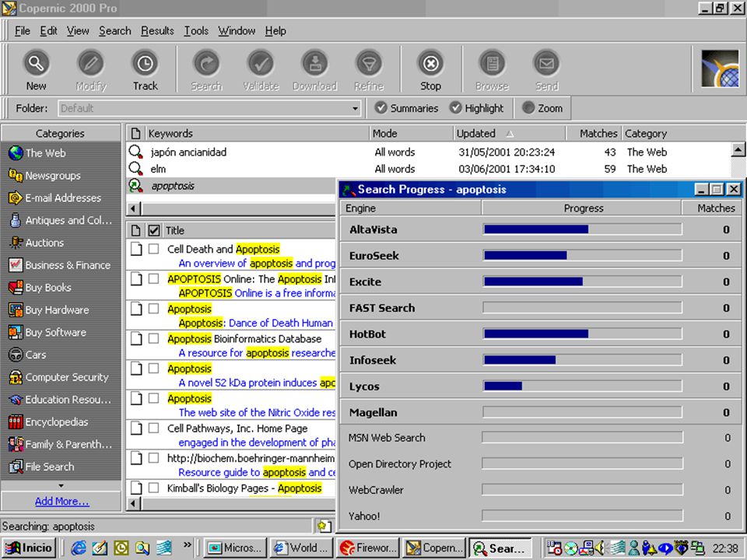The height and width of the screenshot is (560, 747).
Task: Select the Education Resources category
Action: pos(61,399)
